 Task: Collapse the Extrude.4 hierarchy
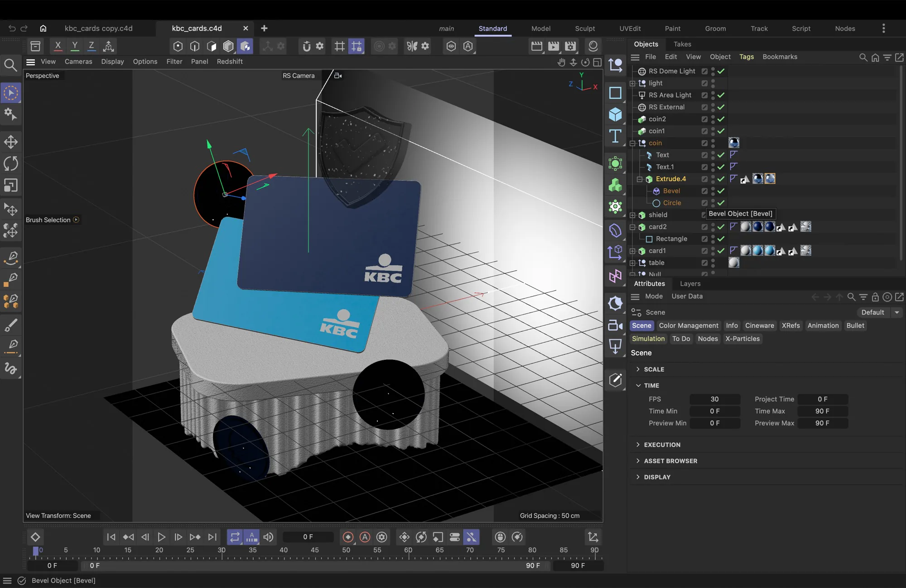click(x=640, y=179)
